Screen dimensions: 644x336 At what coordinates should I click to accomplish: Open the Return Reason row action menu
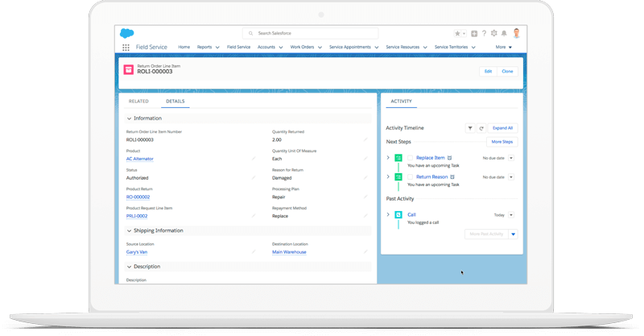(x=511, y=177)
